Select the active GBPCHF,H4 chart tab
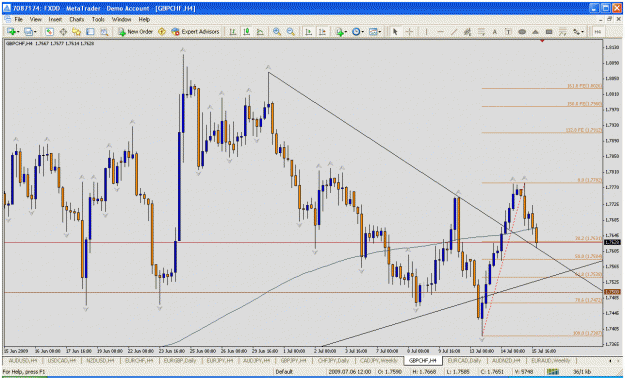 pyautogui.click(x=423, y=360)
